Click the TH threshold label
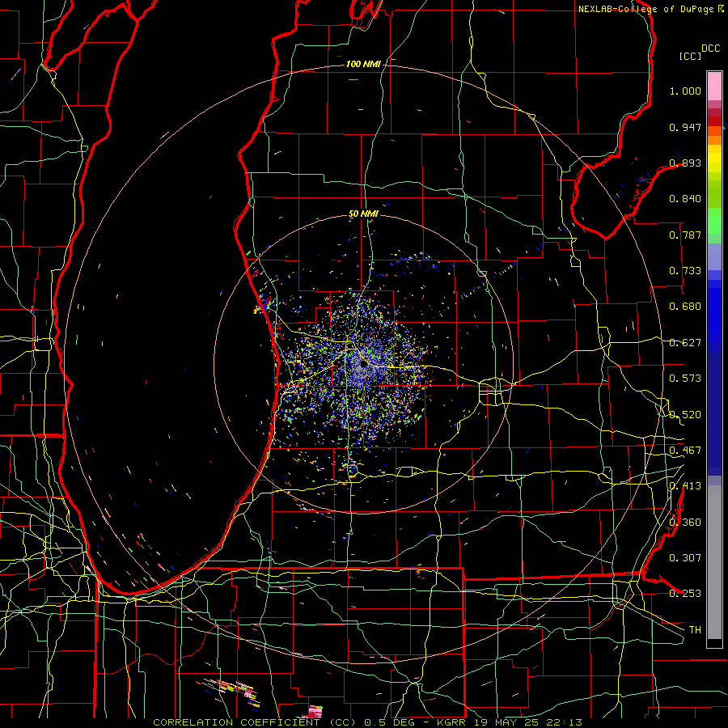The image size is (728, 728). click(695, 630)
